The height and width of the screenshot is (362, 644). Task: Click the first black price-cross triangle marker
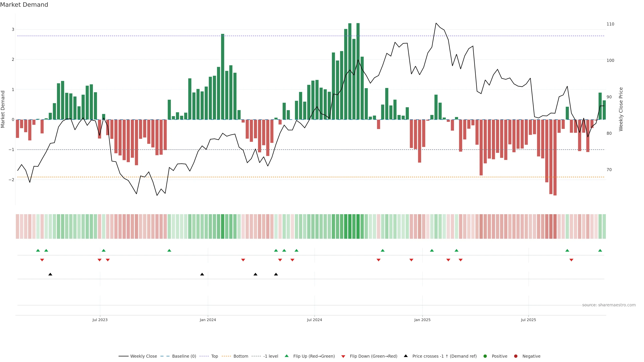point(50,274)
